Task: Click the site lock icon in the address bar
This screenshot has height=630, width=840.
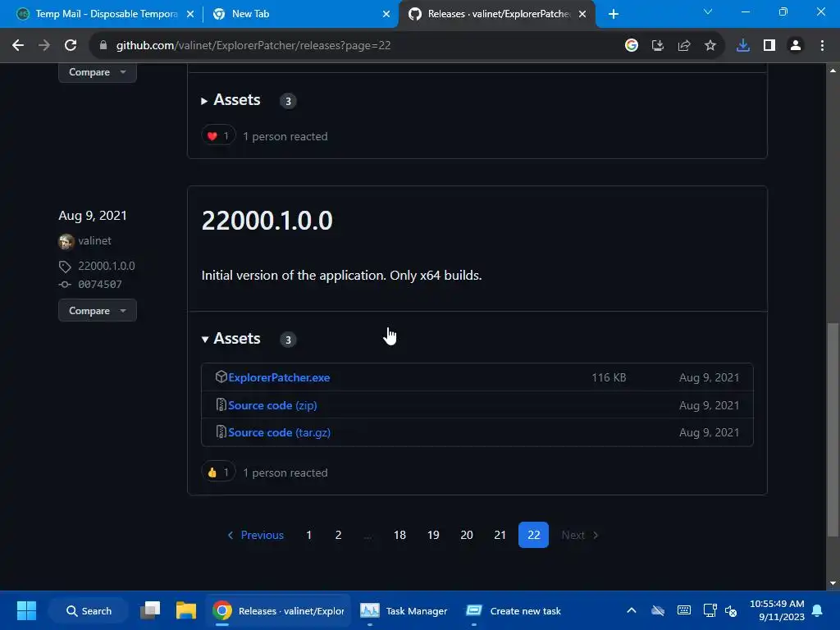Action: pos(103,46)
